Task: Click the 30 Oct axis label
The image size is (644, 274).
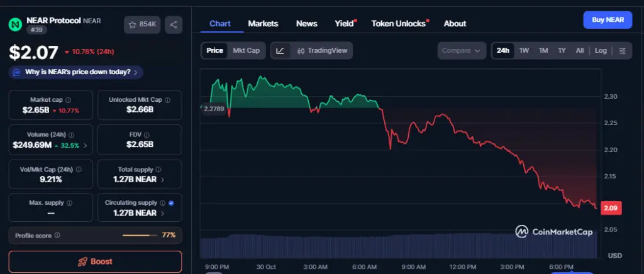Action: 266,267
